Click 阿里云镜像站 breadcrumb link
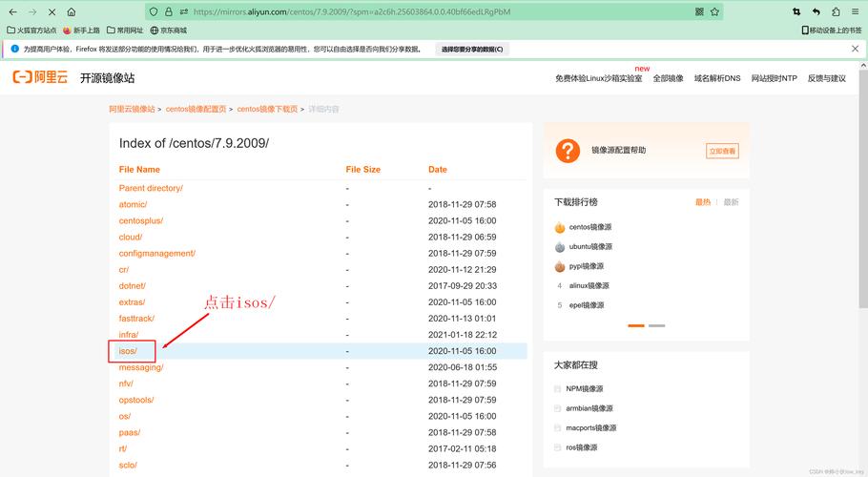Screen dimensions: 868x477 click(132, 109)
